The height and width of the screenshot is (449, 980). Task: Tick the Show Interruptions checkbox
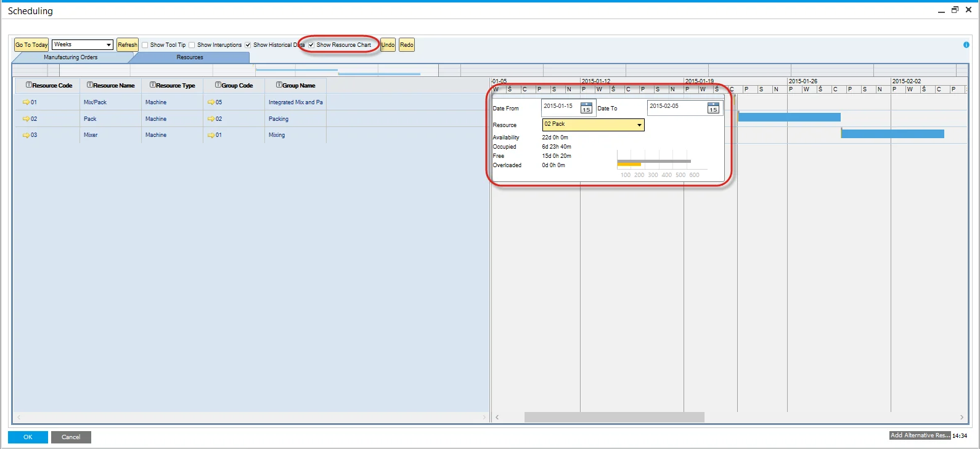[x=192, y=45]
